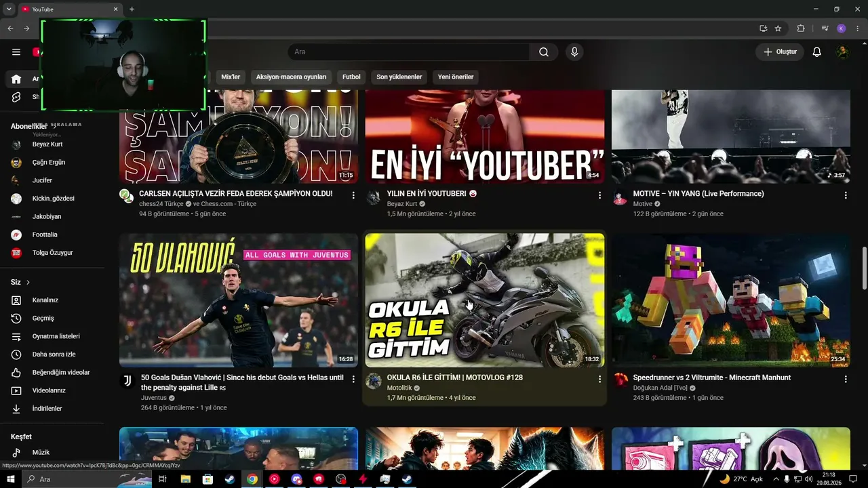Play the 50 Vlahović goals thumbnail
Image resolution: width=868 pixels, height=488 pixels.
pyautogui.click(x=239, y=300)
